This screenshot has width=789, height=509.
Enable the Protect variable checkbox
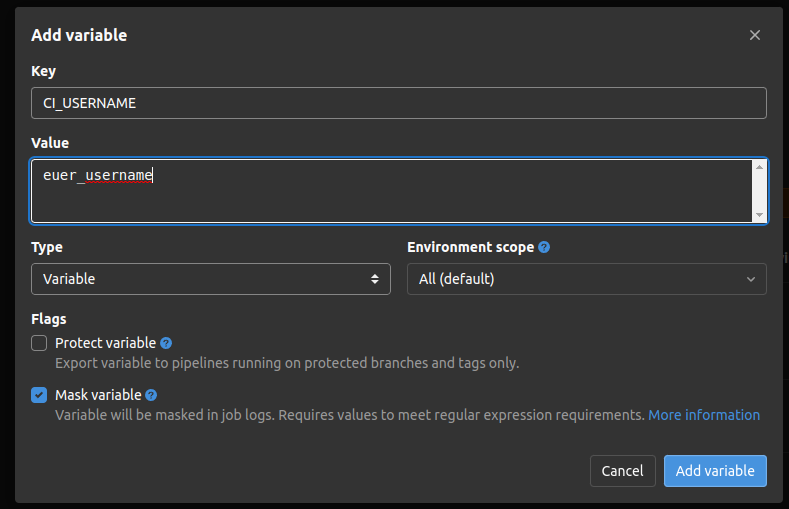tap(39, 343)
